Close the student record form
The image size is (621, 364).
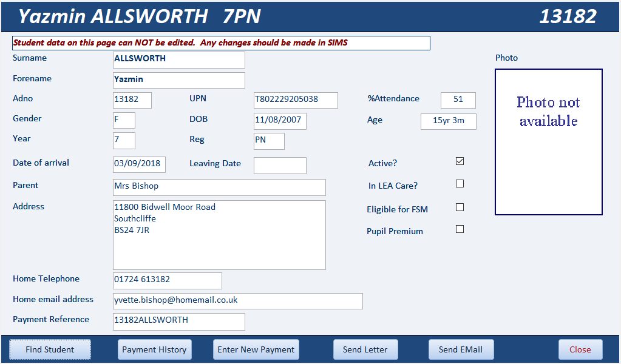tap(580, 349)
